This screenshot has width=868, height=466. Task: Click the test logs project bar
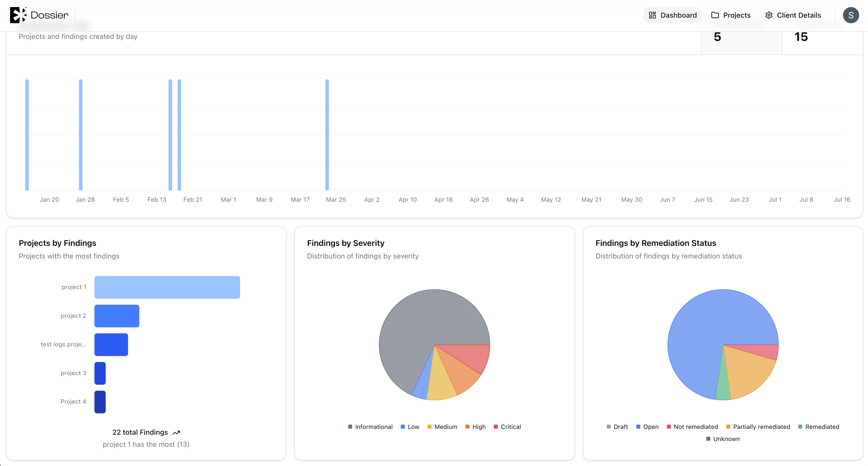(111, 344)
